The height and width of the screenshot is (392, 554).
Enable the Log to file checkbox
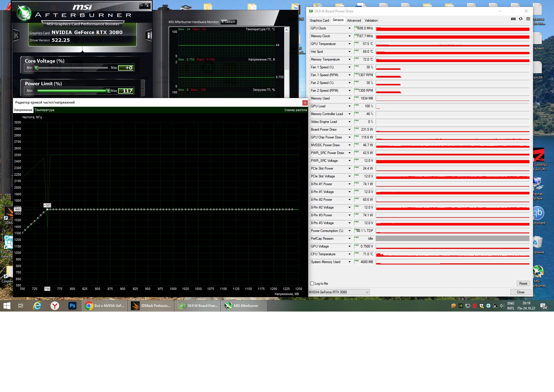coord(312,284)
